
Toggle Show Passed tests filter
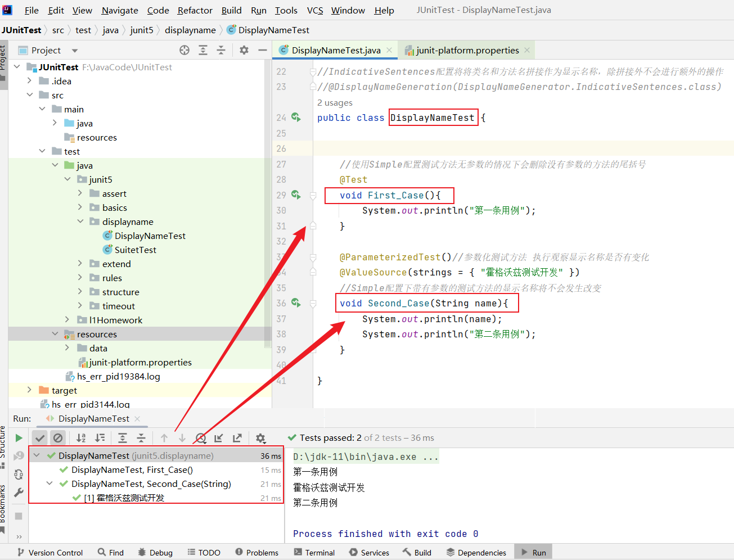pos(39,438)
